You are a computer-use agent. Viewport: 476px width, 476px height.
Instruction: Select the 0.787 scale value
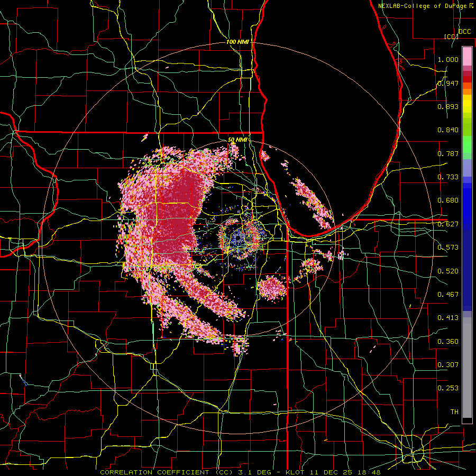pos(448,153)
